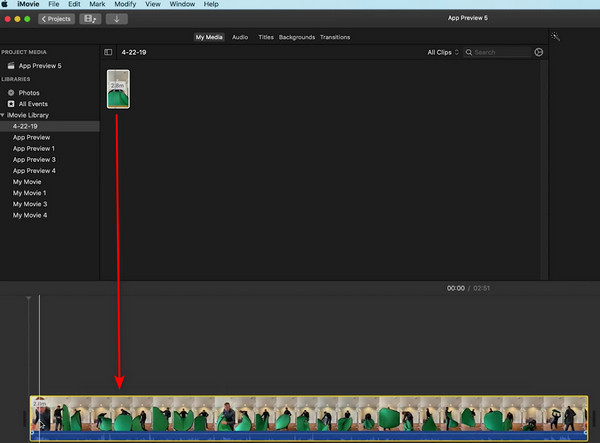Click the 00:00 / 02:51 timecode
Image resolution: width=600 pixels, height=443 pixels.
click(468, 288)
